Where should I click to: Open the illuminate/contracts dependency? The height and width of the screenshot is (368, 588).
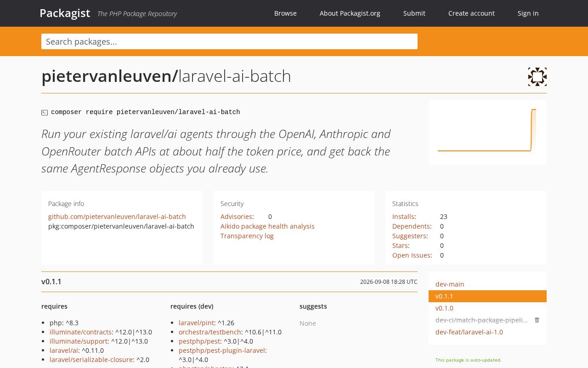[x=80, y=332]
